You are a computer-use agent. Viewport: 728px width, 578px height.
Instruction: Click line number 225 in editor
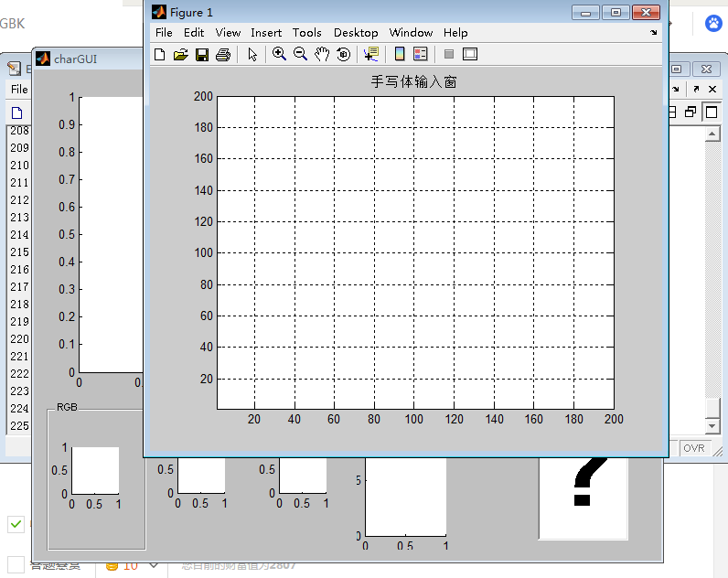click(x=19, y=425)
